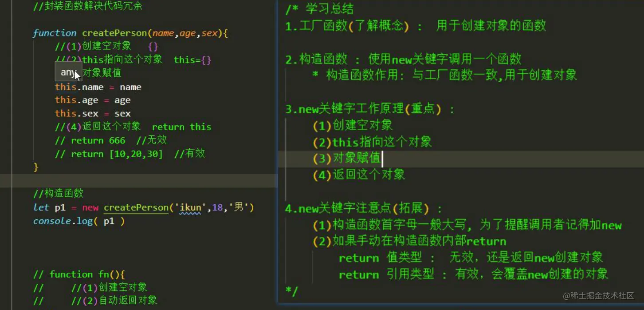Click the line this.sex = sex
This screenshot has width=644, height=310.
[93, 114]
